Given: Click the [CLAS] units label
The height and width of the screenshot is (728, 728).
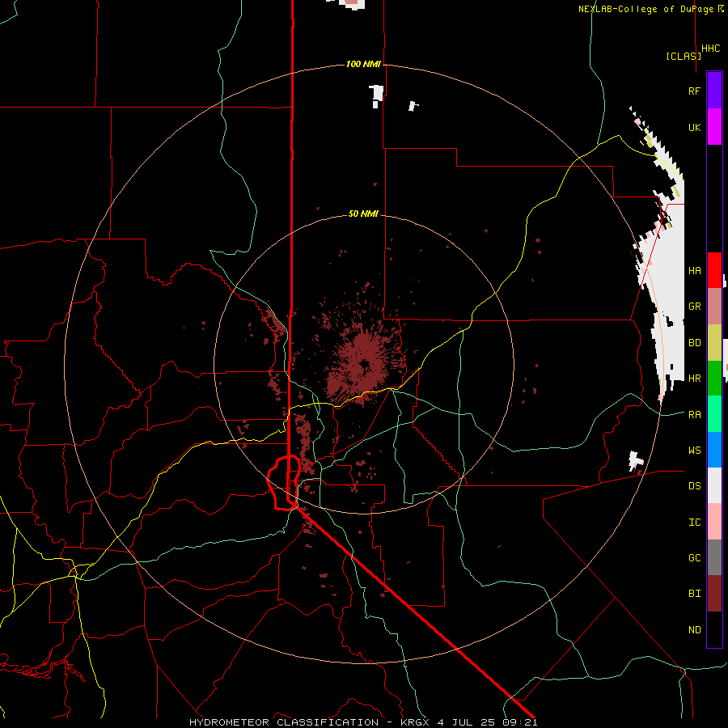Looking at the screenshot, I should pos(684,56).
